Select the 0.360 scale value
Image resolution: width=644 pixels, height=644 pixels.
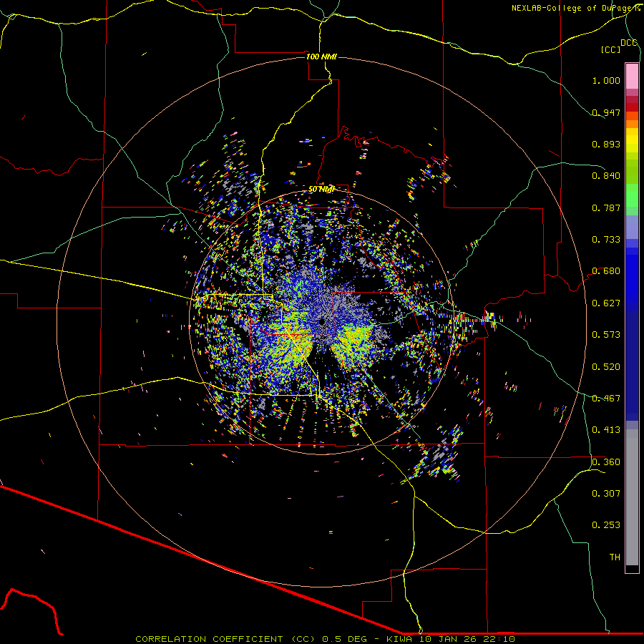[x=606, y=462]
